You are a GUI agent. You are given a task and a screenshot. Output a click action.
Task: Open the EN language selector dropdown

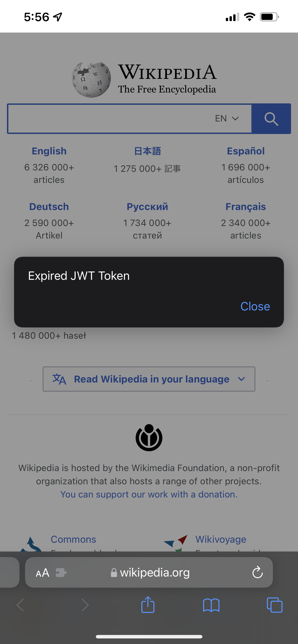pyautogui.click(x=227, y=118)
